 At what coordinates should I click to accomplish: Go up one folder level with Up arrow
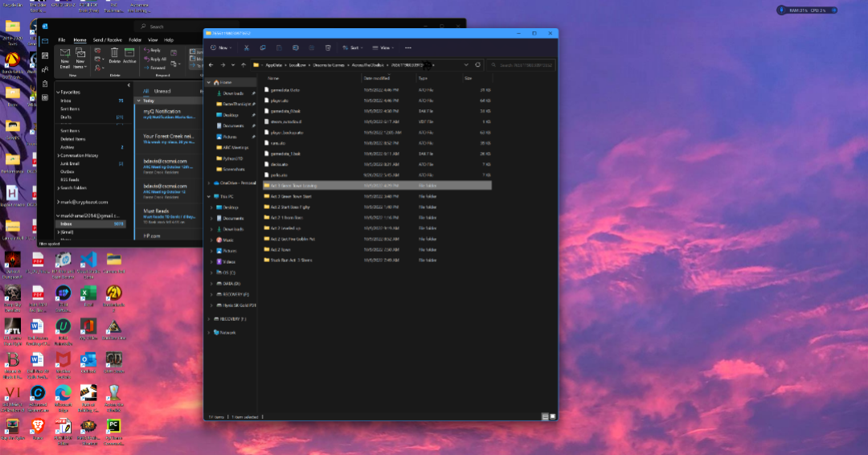tap(243, 65)
